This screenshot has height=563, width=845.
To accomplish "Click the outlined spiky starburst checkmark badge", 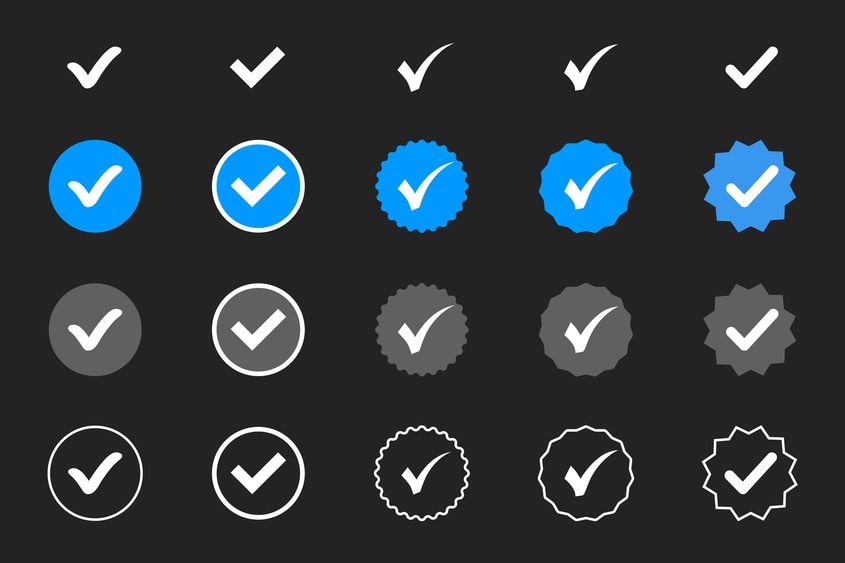I will (x=750, y=473).
